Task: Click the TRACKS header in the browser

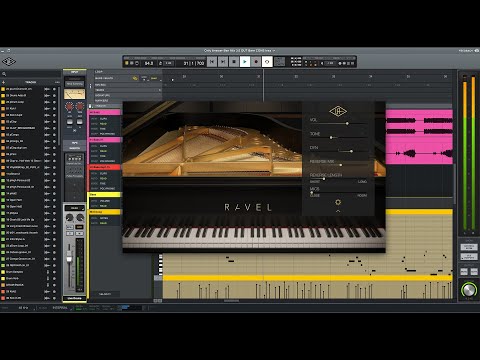Action: 31,82
